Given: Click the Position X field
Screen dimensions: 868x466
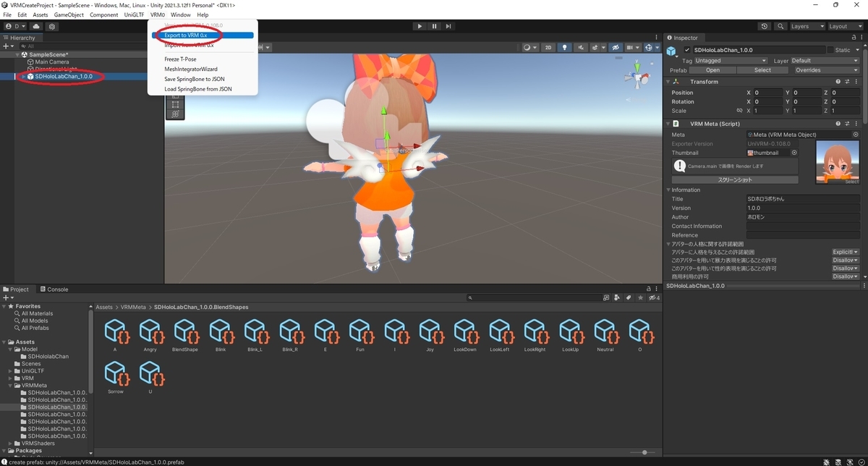Looking at the screenshot, I should [x=768, y=93].
